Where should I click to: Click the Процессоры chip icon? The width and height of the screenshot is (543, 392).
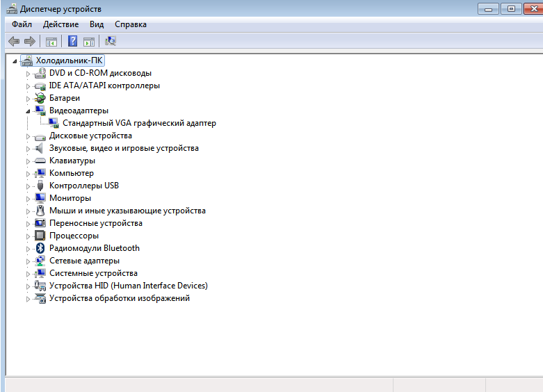(x=40, y=236)
